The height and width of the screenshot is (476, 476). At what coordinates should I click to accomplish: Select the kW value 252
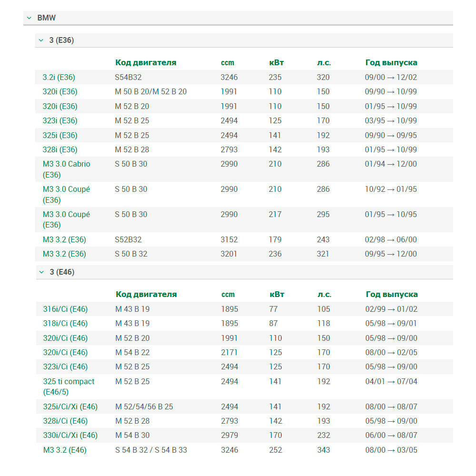pyautogui.click(x=276, y=450)
